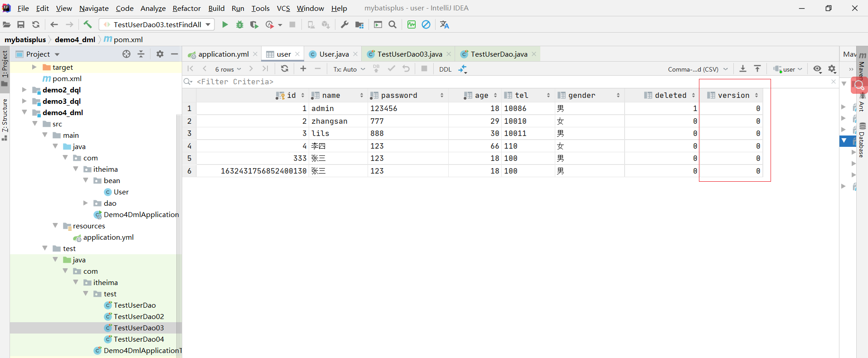
Task: Open the Tx: Auto transaction mode dropdown
Action: click(x=349, y=69)
